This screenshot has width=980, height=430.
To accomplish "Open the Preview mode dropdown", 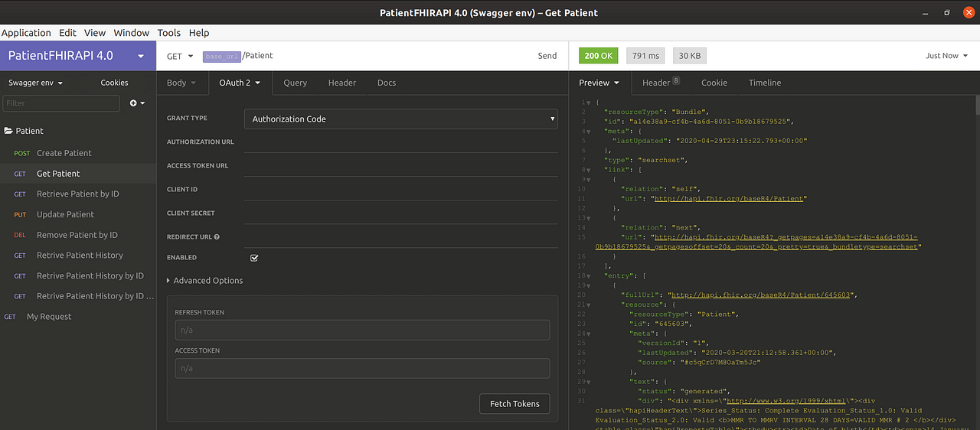I will [x=599, y=83].
